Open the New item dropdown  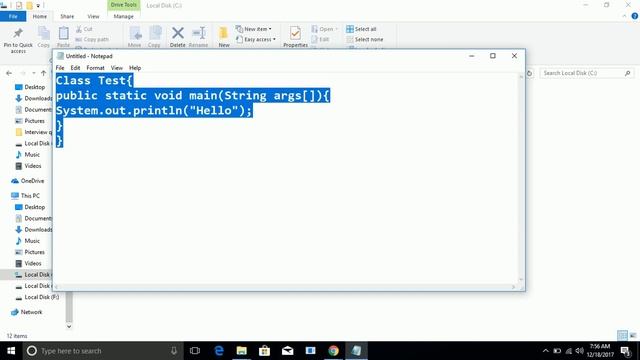pos(253,29)
